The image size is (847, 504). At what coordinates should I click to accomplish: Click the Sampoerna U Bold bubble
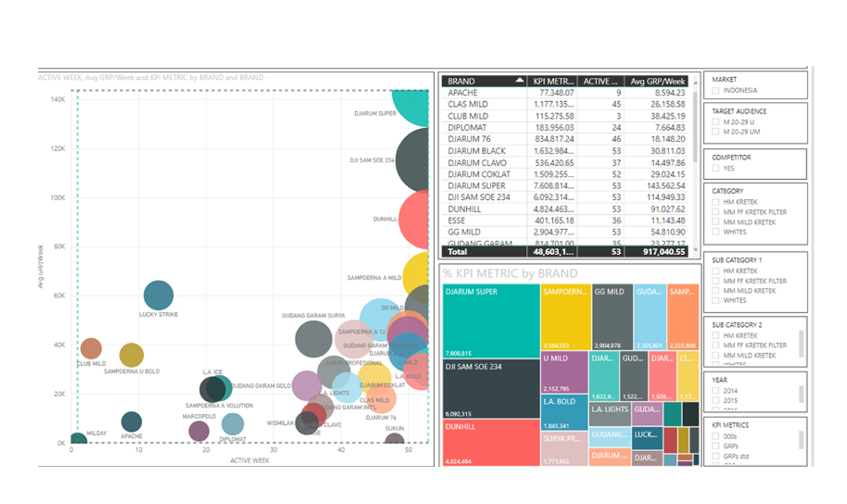coord(131,355)
